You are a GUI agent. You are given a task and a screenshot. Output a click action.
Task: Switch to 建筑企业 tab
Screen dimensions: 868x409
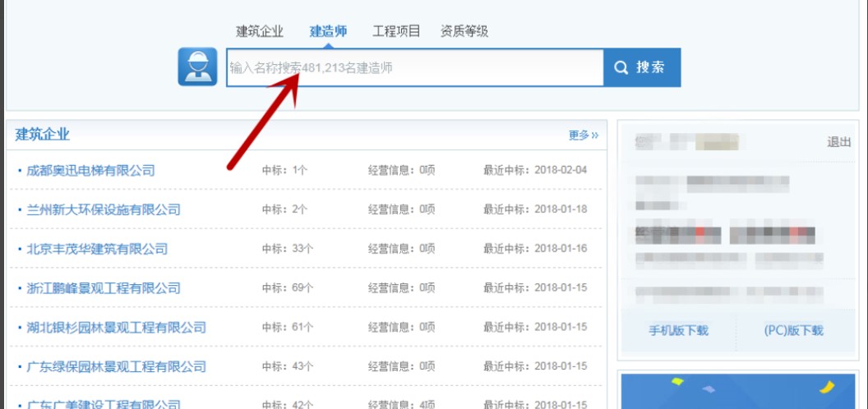pos(260,31)
